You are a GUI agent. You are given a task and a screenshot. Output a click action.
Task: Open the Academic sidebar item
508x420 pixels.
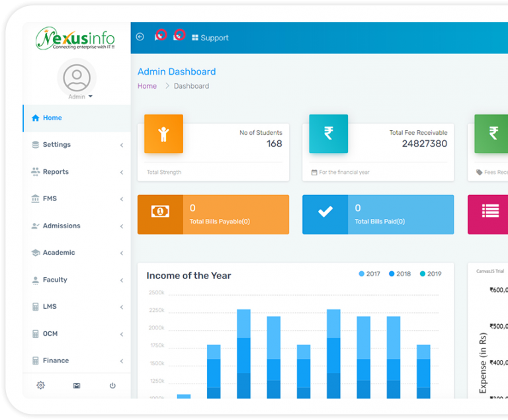[x=77, y=253]
